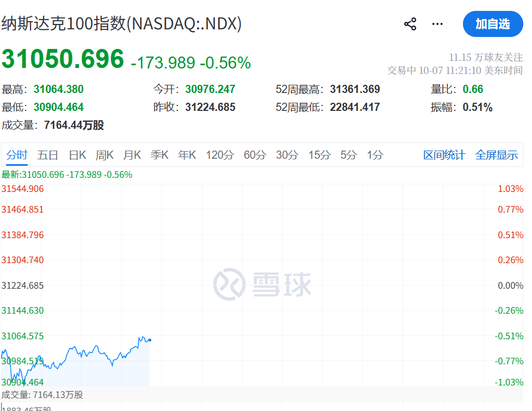
Task: Click the share icon
Action: coord(410,24)
